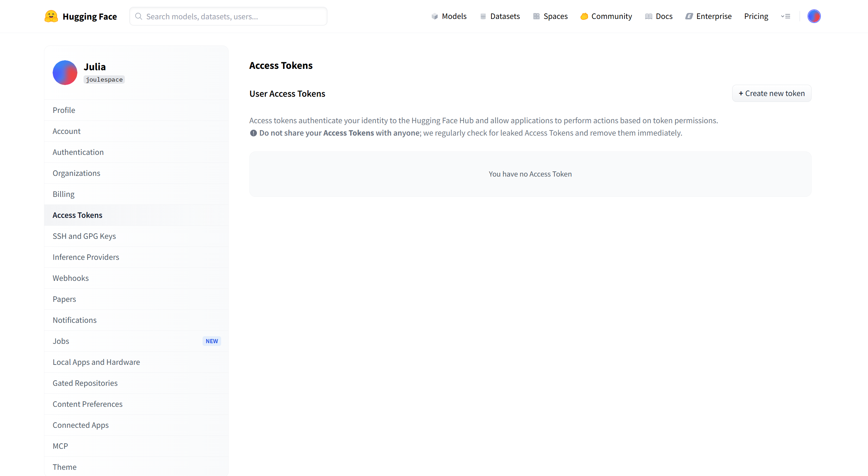868x476 pixels.
Task: Open Community via hands icon
Action: [584, 16]
